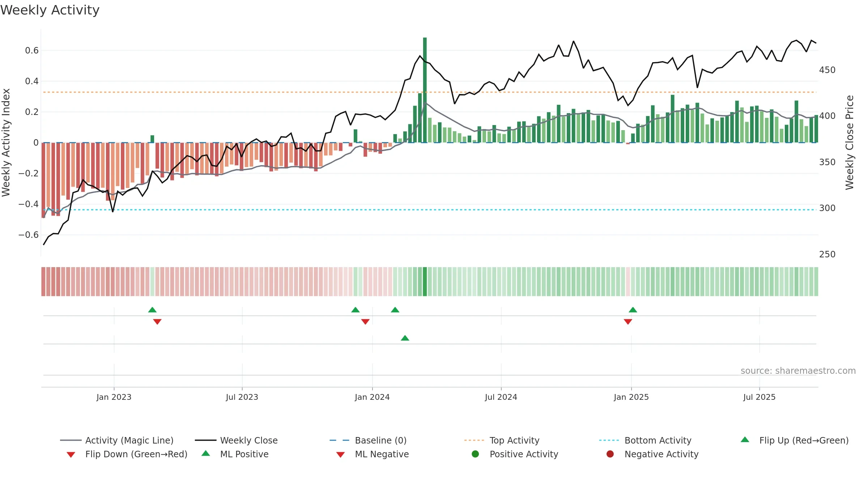Click the Flip Down marker near Jan 2025

(x=628, y=322)
